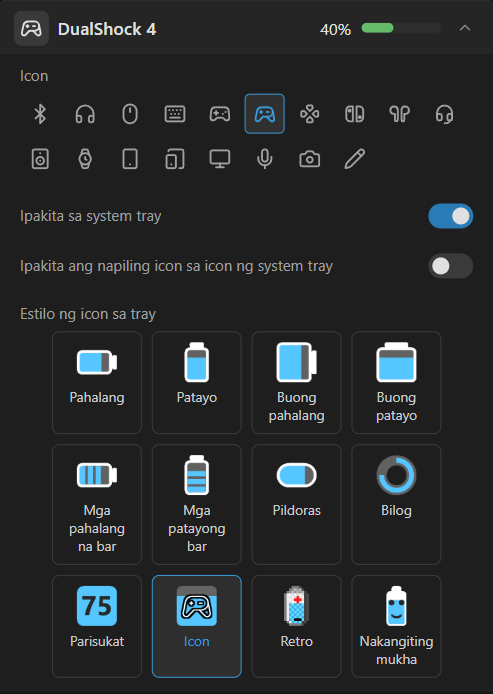Select the Pahalang tray style
Image resolution: width=493 pixels, height=694 pixels.
pyautogui.click(x=97, y=382)
